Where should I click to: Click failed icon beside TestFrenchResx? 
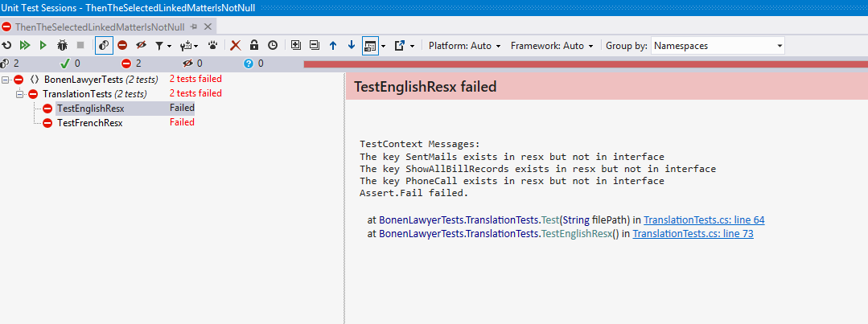coord(47,123)
